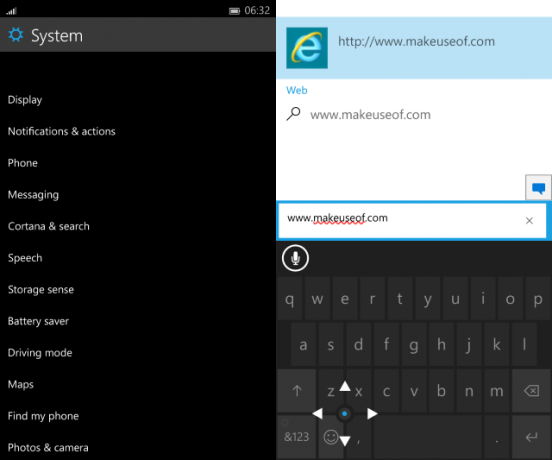Tap the v key
Image resolution: width=552 pixels, height=460 pixels.
coord(414,391)
